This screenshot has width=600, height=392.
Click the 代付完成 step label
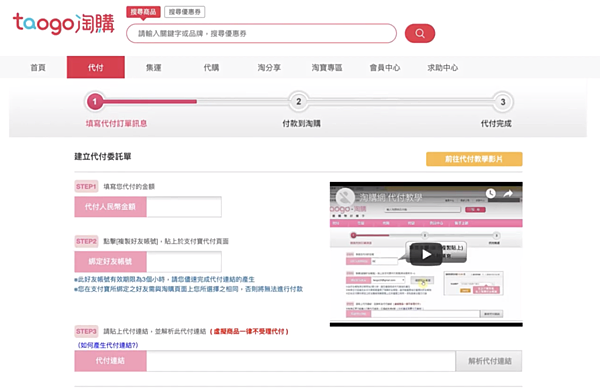click(496, 123)
